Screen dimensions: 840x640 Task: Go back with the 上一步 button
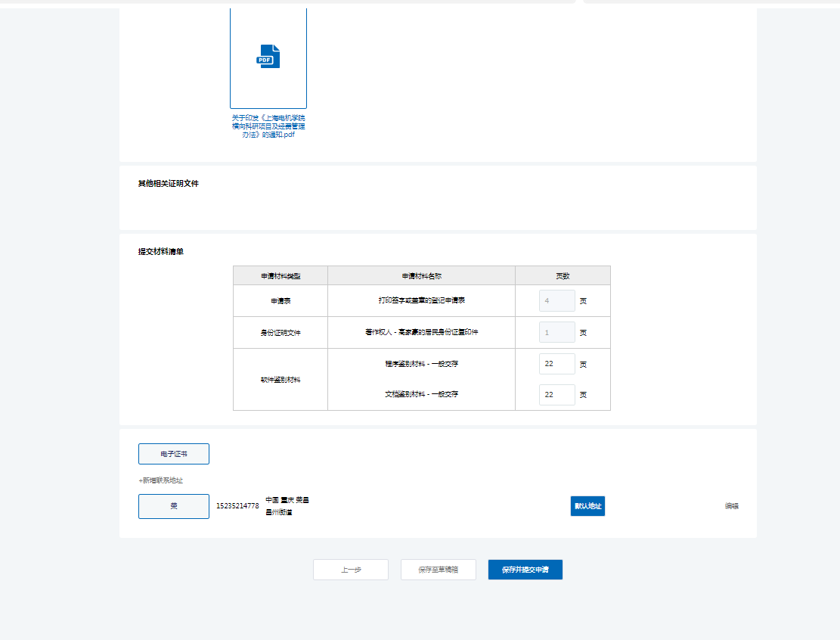coord(351,570)
